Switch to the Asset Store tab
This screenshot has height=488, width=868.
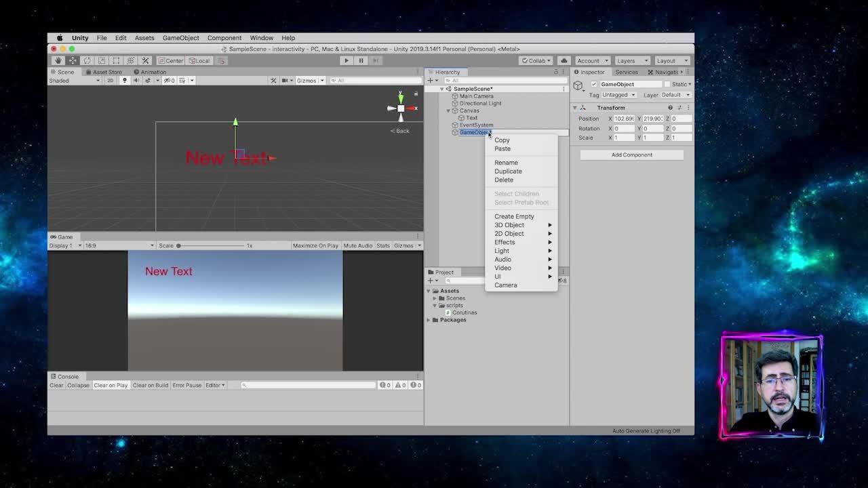click(x=104, y=72)
